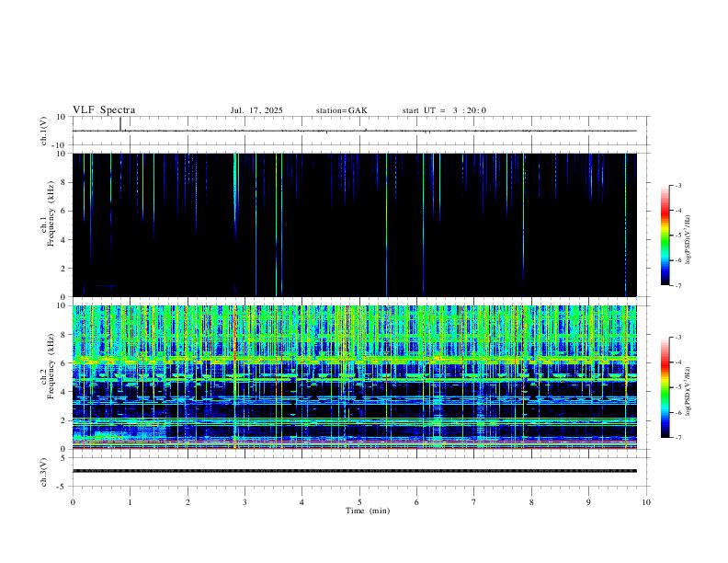This screenshot has width=728, height=563.
Task: Click time axis tick label '5'
Action: pos(359,502)
